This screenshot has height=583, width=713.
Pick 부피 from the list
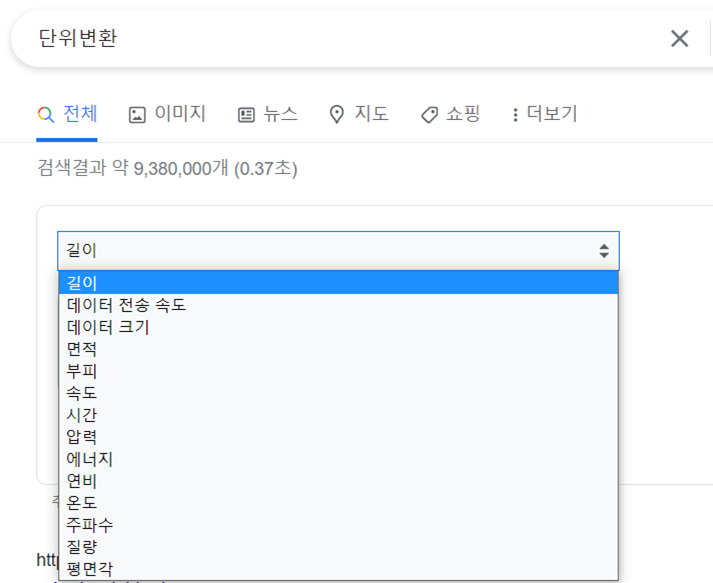[x=338, y=371]
